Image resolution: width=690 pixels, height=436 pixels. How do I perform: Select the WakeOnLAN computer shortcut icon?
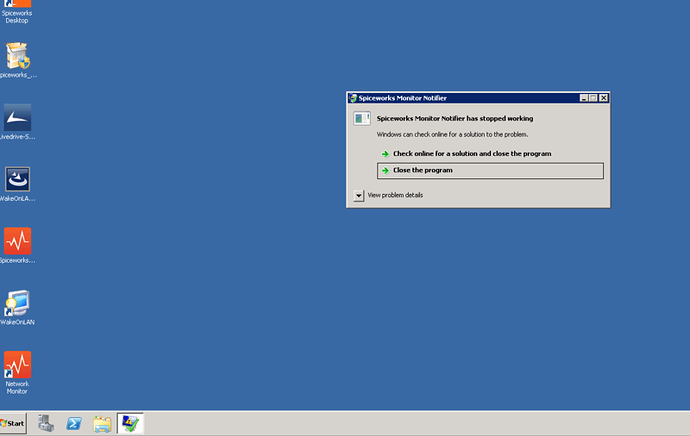pos(18,303)
